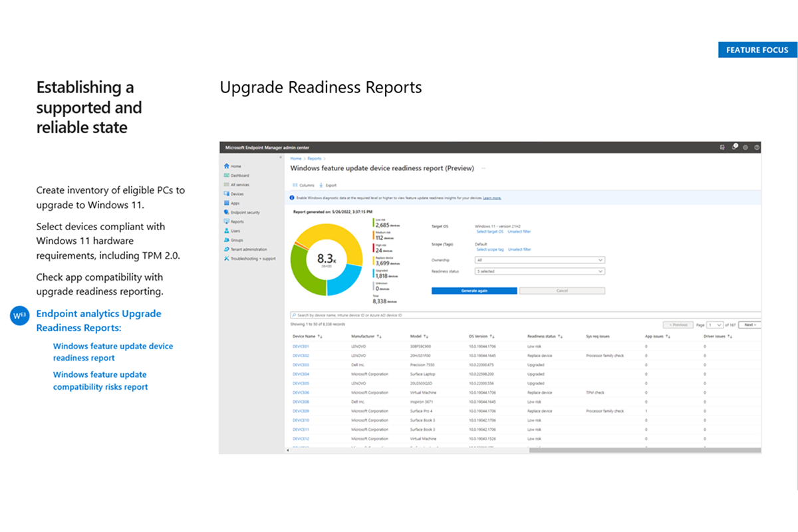The height and width of the screenshot is (532, 798).
Task: Click the FEATURE FOCUS badge
Action: (757, 50)
